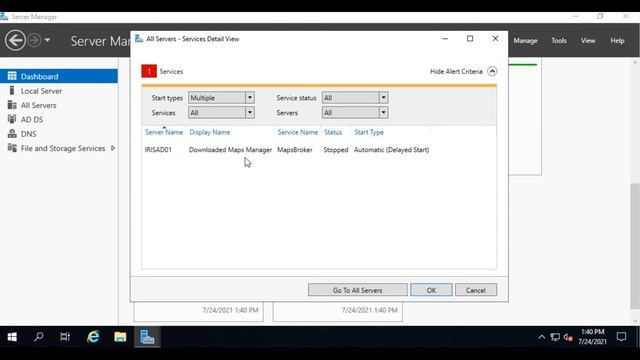This screenshot has height=360, width=640.
Task: Maximize the Services Detail View dialog
Action: [470, 38]
